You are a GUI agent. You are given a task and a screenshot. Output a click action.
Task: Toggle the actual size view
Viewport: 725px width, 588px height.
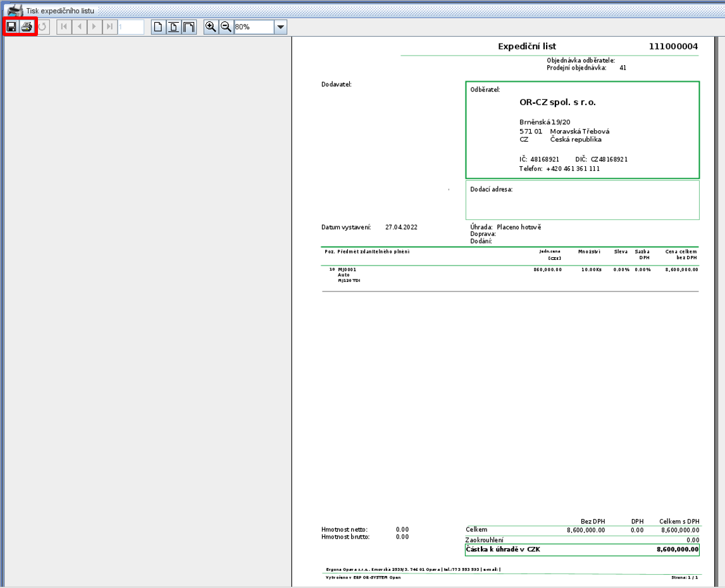158,27
